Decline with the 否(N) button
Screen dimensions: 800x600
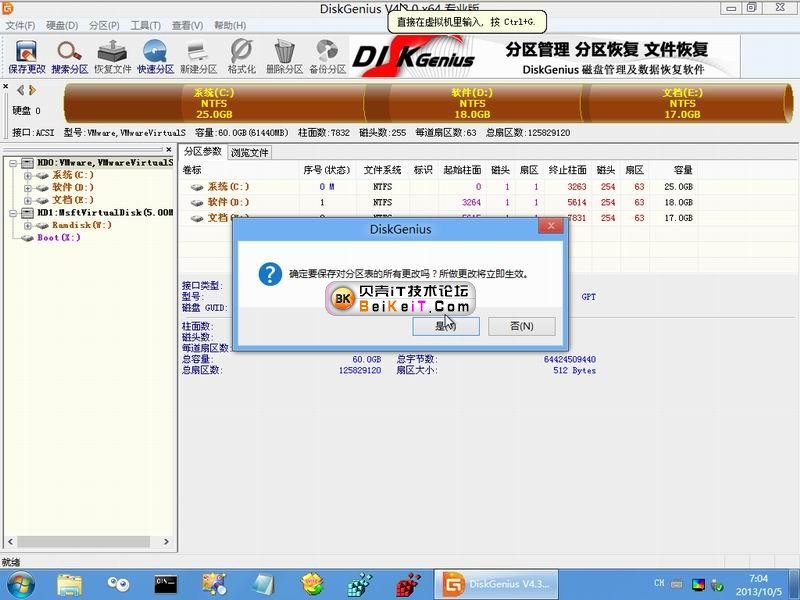click(521, 326)
